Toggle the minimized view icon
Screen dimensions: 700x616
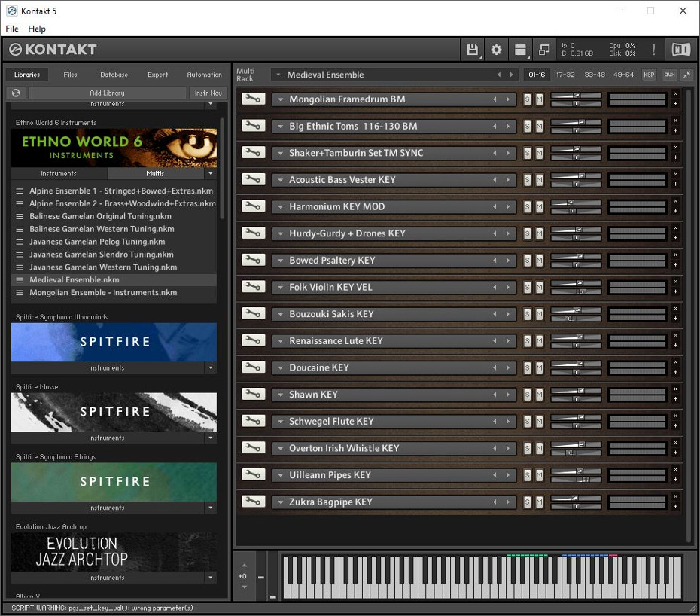[544, 50]
